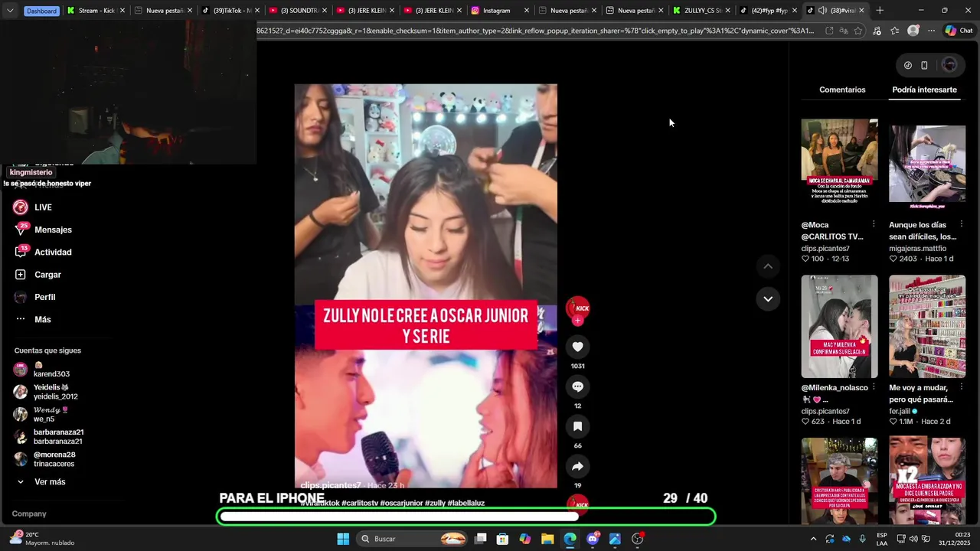Go to previous video arrow
This screenshot has width=980, height=551.
pyautogui.click(x=768, y=266)
